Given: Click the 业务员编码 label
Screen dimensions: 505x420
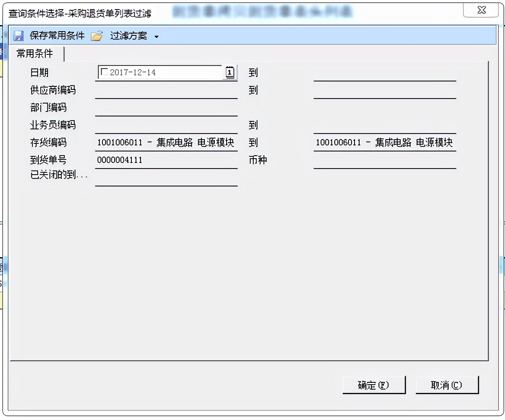Looking at the screenshot, I should [53, 125].
